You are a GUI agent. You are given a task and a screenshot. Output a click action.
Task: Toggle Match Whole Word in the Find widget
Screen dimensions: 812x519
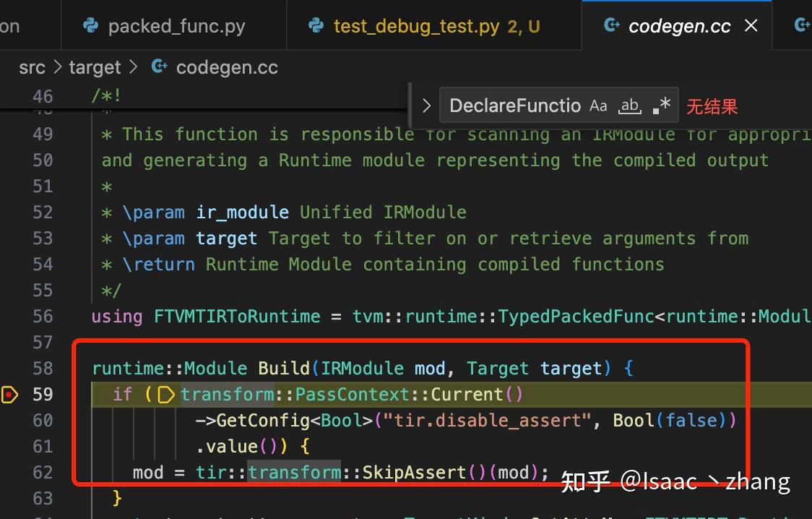629,106
